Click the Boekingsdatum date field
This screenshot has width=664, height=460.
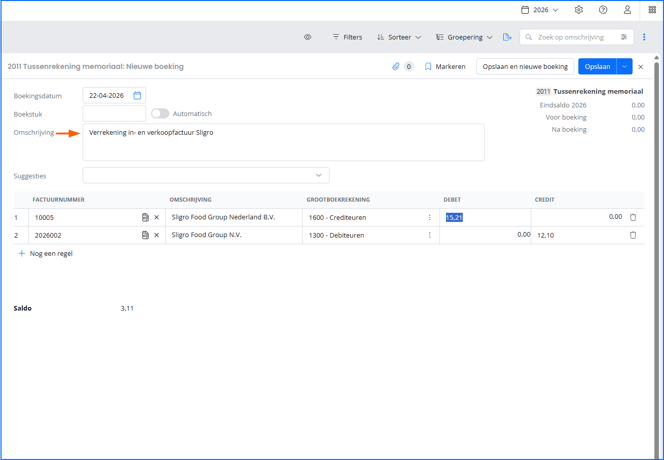coord(114,96)
